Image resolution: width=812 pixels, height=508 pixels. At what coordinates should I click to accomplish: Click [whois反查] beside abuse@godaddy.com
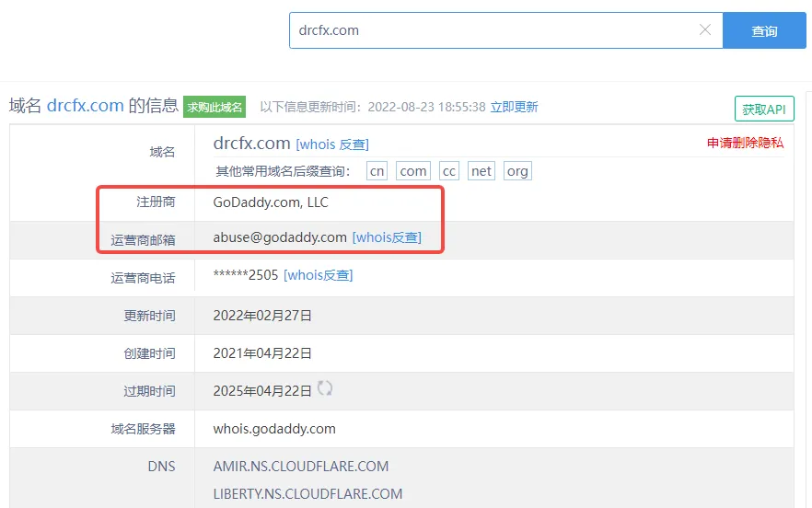387,237
